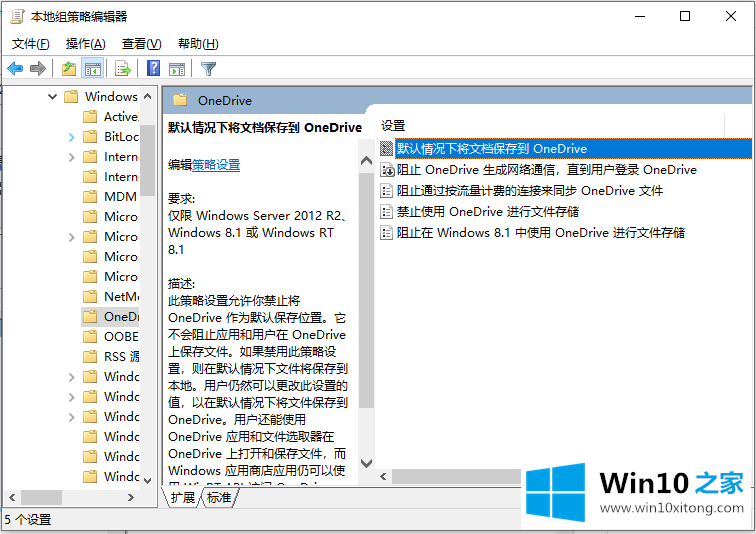Select the NetM folder in tree

pos(111,296)
